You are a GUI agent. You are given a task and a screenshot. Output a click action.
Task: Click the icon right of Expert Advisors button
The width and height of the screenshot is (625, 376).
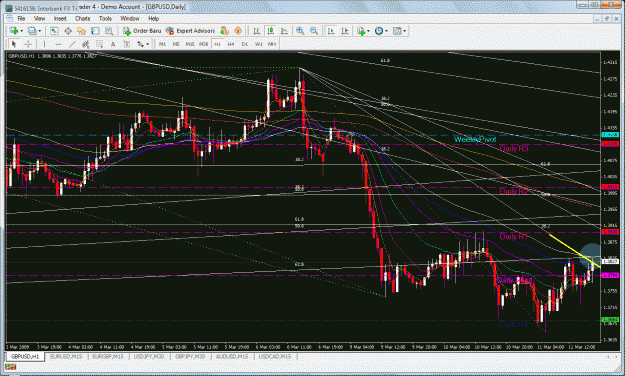224,31
